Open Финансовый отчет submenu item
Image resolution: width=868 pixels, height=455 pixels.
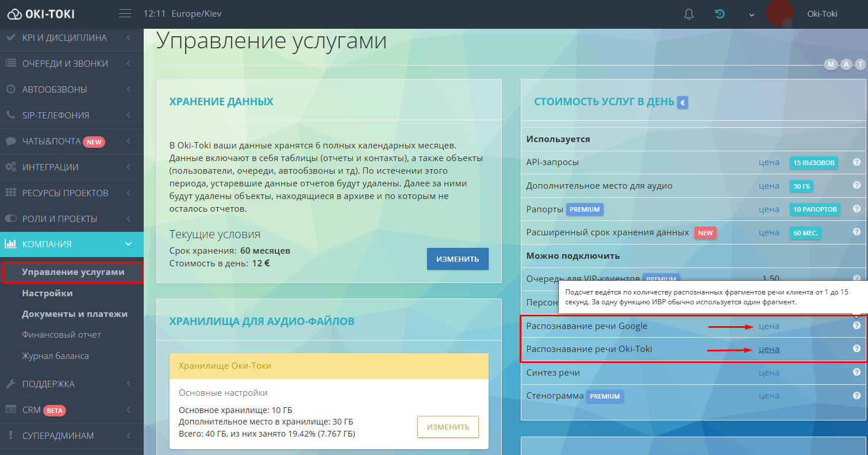[x=62, y=335]
